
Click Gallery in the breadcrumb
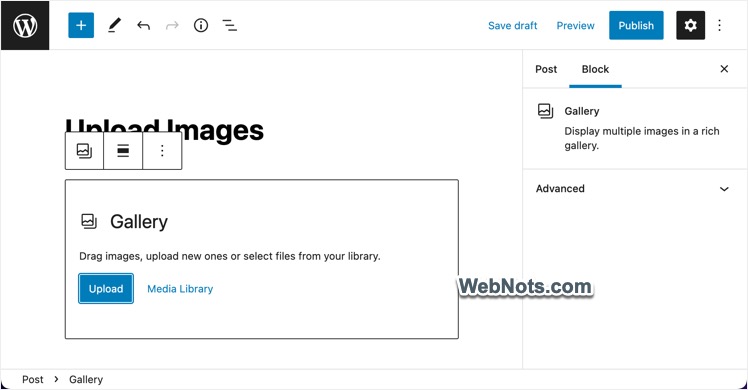(86, 380)
